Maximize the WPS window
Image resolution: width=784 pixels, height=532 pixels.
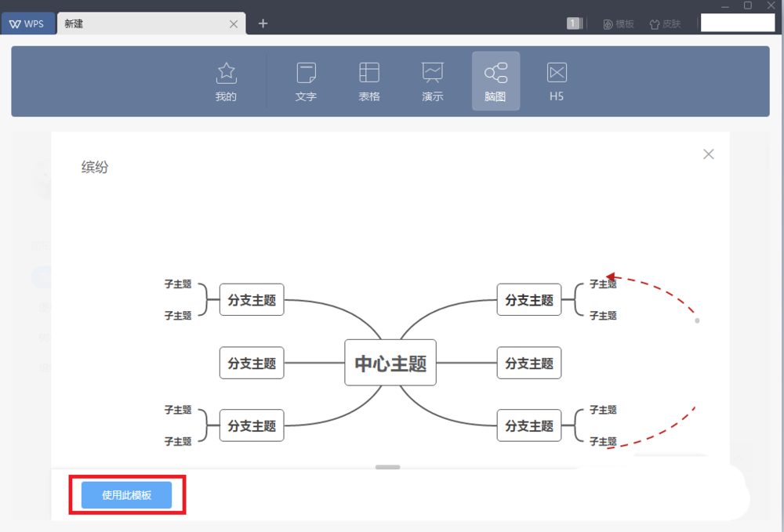coord(748,5)
